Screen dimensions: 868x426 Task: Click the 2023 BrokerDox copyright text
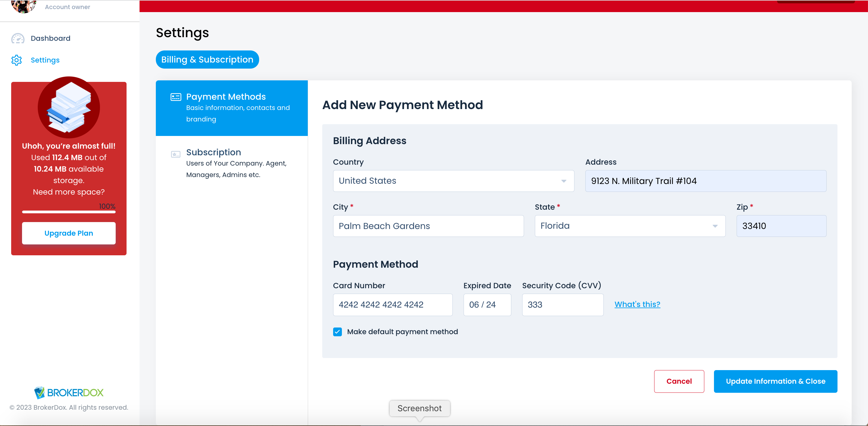[69, 407]
